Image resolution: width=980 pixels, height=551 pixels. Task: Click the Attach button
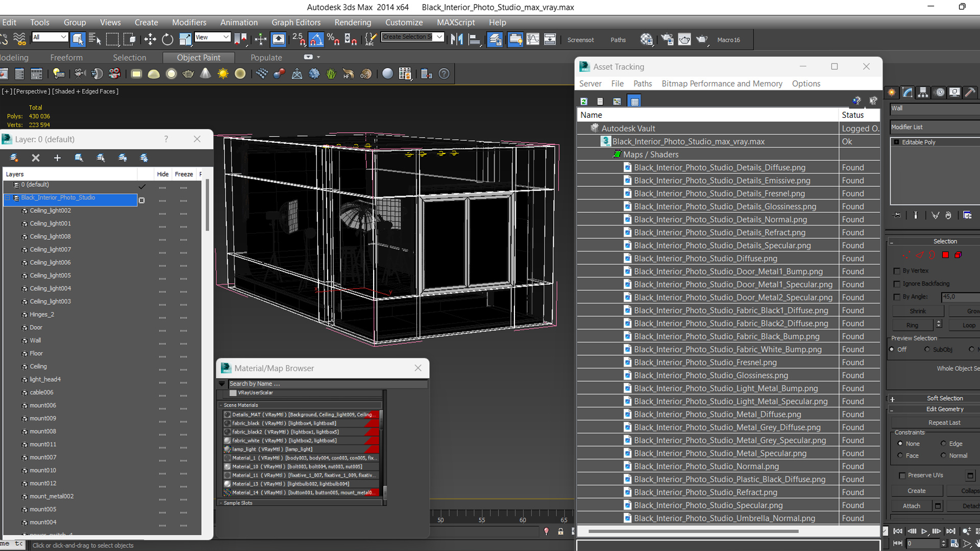coord(912,506)
